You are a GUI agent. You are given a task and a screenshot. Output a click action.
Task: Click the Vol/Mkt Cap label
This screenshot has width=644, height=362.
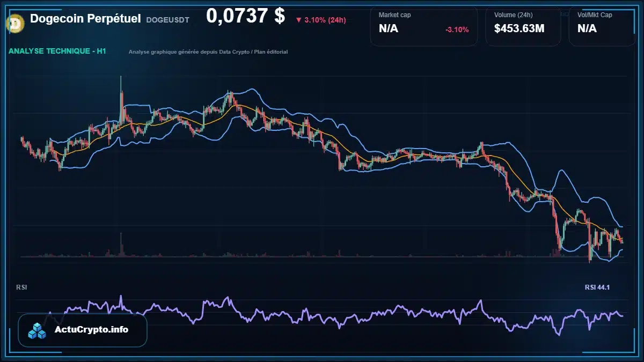point(595,15)
